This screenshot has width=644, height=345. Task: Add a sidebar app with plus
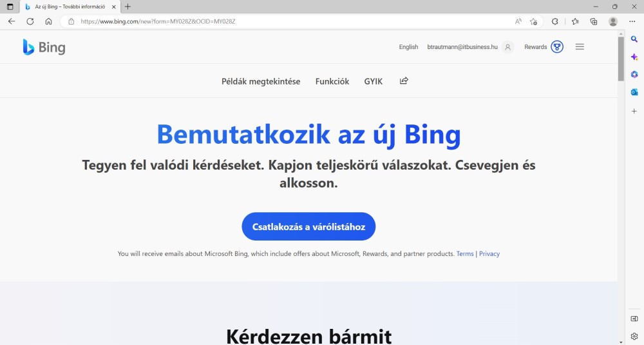[634, 111]
